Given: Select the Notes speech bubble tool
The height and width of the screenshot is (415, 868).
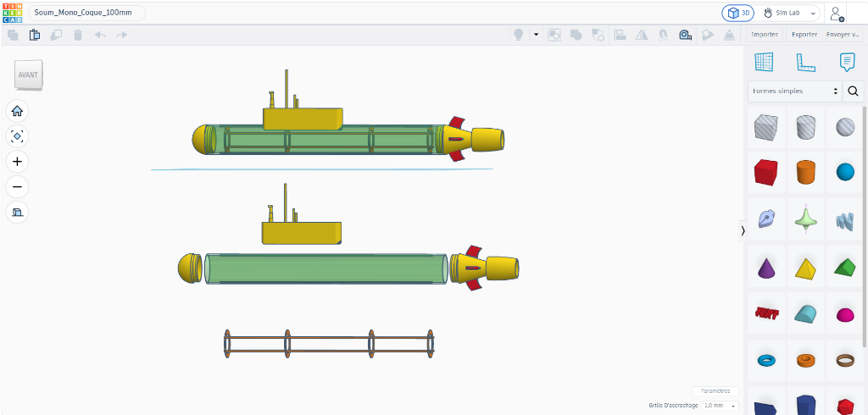Looking at the screenshot, I should [x=847, y=62].
